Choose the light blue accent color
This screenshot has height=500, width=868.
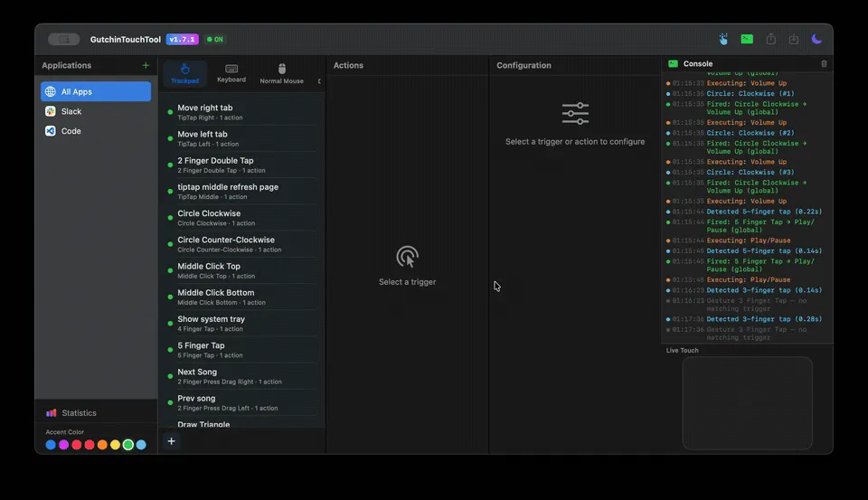(x=141, y=445)
